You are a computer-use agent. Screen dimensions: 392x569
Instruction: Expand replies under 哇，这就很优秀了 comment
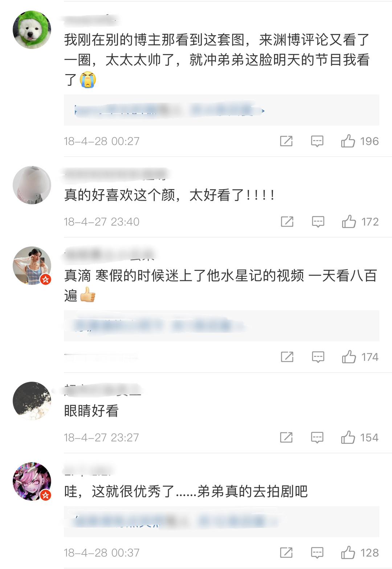click(x=221, y=522)
